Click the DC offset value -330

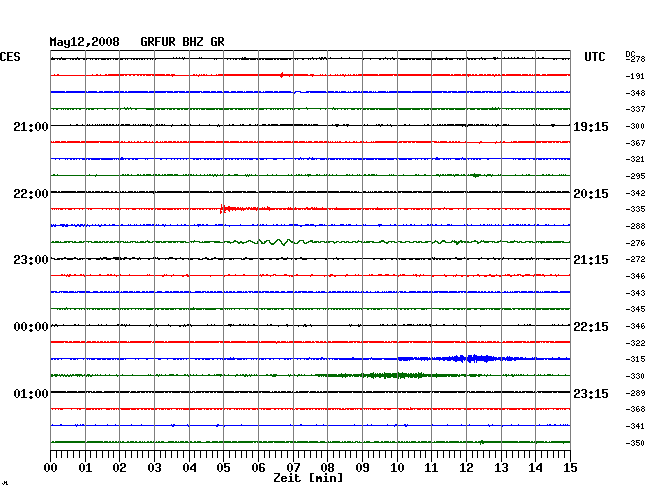635,376
